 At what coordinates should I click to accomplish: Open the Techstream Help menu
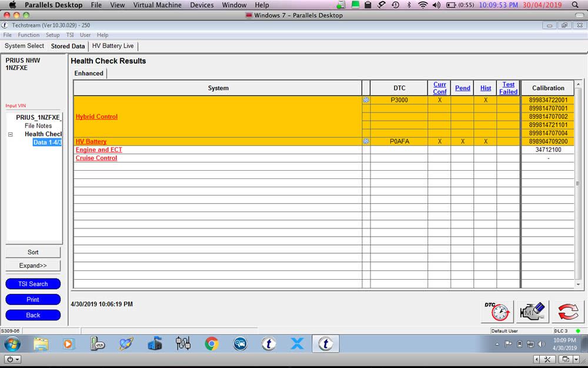[x=102, y=35]
